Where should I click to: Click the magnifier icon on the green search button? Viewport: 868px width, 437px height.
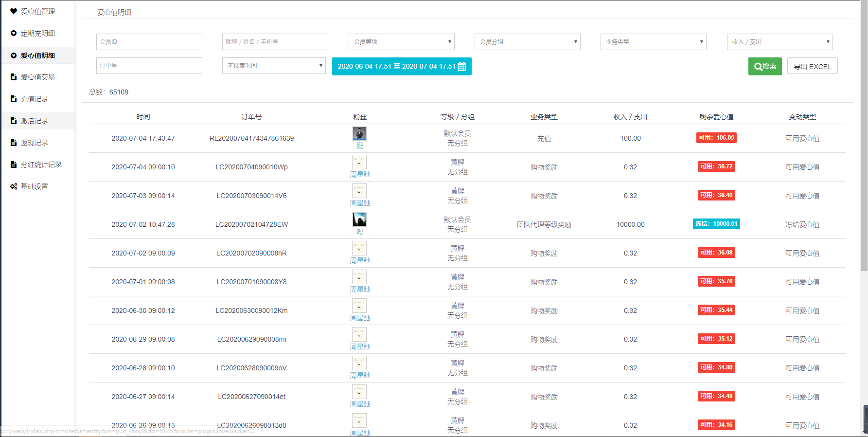pos(758,67)
